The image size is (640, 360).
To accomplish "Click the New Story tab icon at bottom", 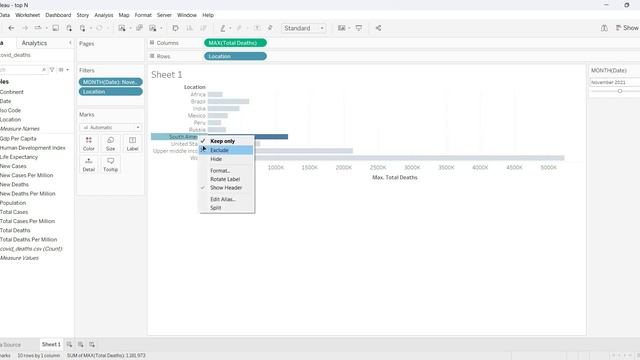I will [92, 344].
